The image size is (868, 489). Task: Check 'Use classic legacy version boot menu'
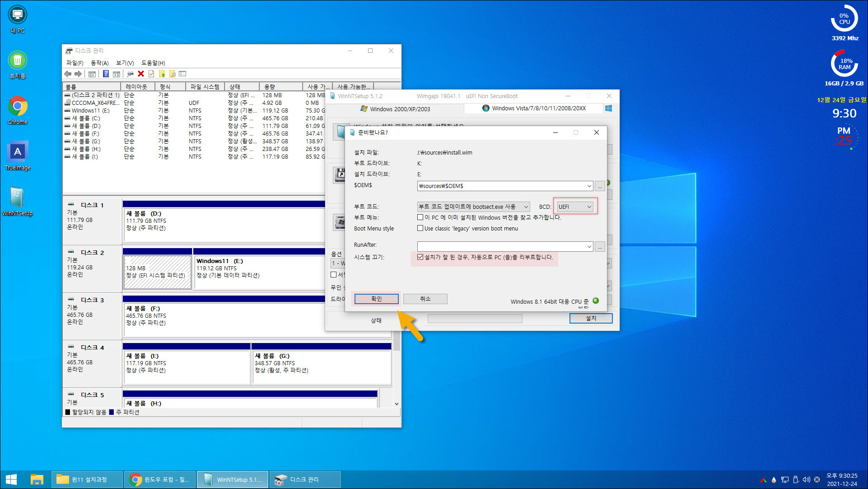coord(420,228)
